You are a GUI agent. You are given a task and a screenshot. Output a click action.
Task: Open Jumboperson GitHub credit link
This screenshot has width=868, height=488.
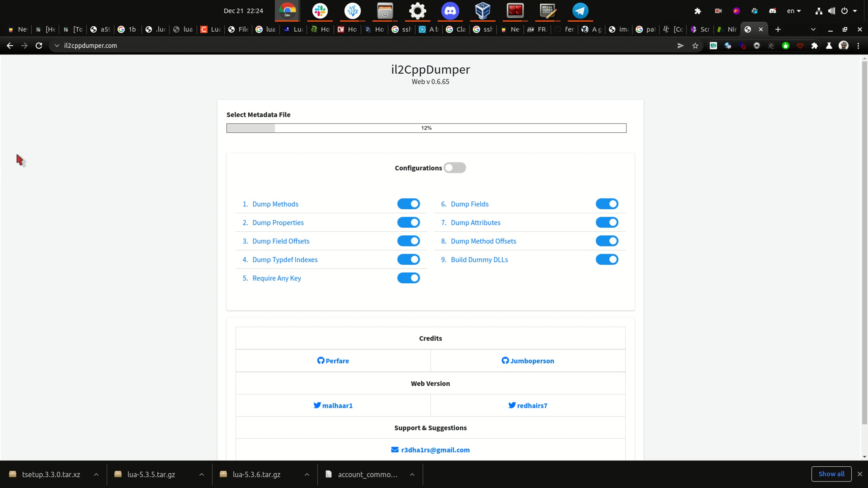tap(528, 361)
